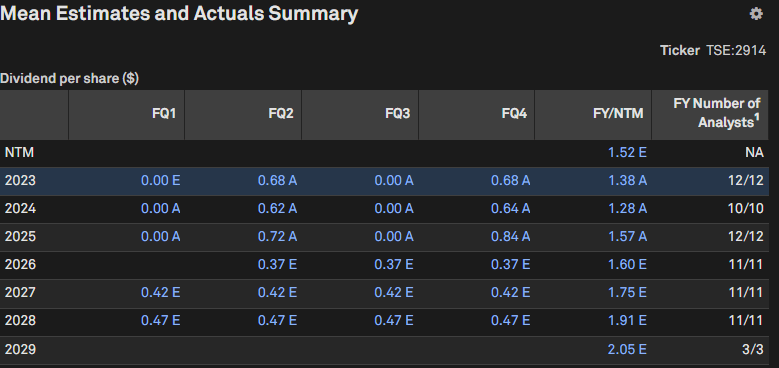Click 11/11 analyst count for 2027
The width and height of the screenshot is (779, 368).
click(x=746, y=293)
